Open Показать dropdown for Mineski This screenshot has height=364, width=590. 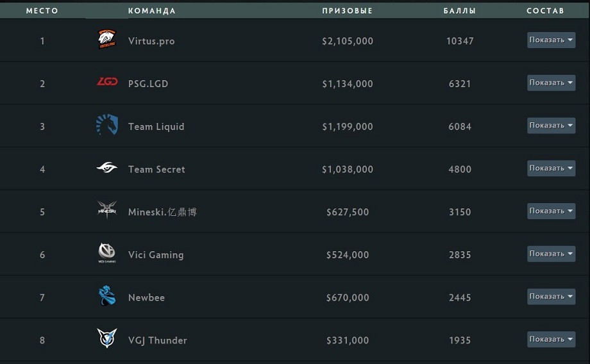(x=551, y=211)
